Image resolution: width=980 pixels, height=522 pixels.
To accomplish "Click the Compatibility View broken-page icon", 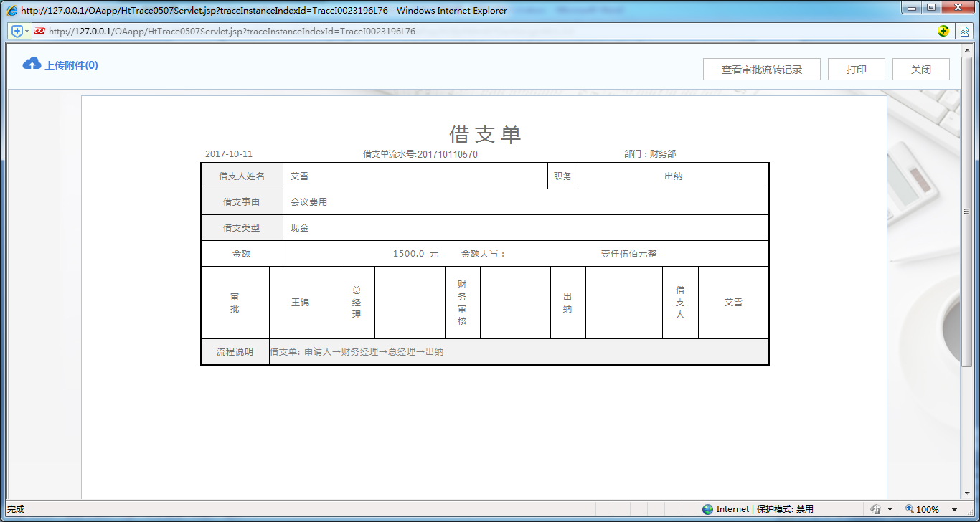I will tap(965, 31).
